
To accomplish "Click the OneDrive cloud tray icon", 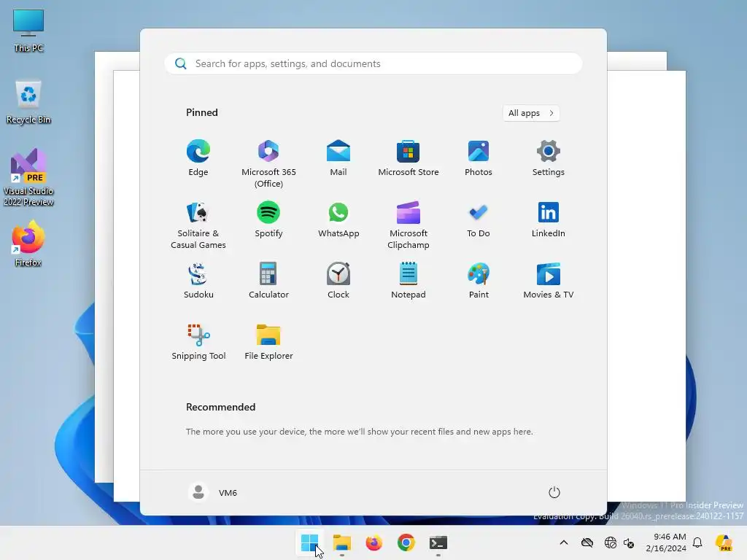I will [587, 542].
